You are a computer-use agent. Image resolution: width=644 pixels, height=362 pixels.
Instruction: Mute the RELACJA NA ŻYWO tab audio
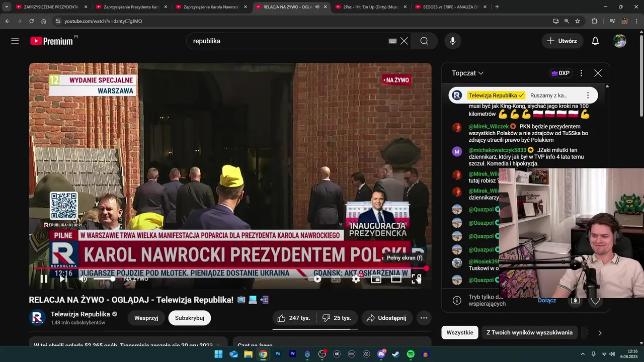(x=317, y=7)
